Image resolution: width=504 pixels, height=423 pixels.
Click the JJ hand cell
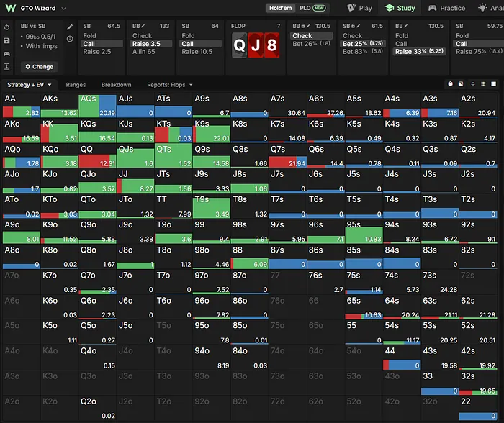pyautogui.click(x=135, y=181)
